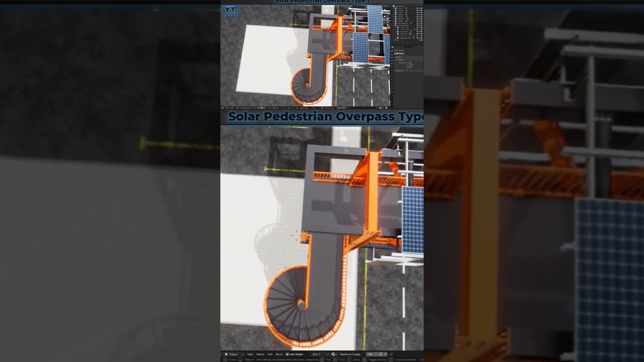Viewport: 644px width, 362px height.
Task: Open the Node menu in bottom header
Action: point(279,354)
